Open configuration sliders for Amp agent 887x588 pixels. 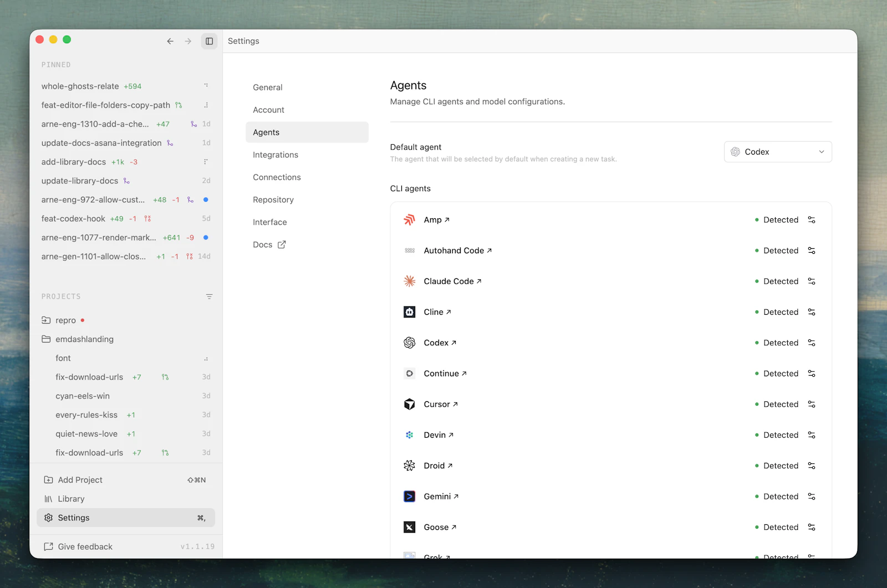click(x=812, y=220)
